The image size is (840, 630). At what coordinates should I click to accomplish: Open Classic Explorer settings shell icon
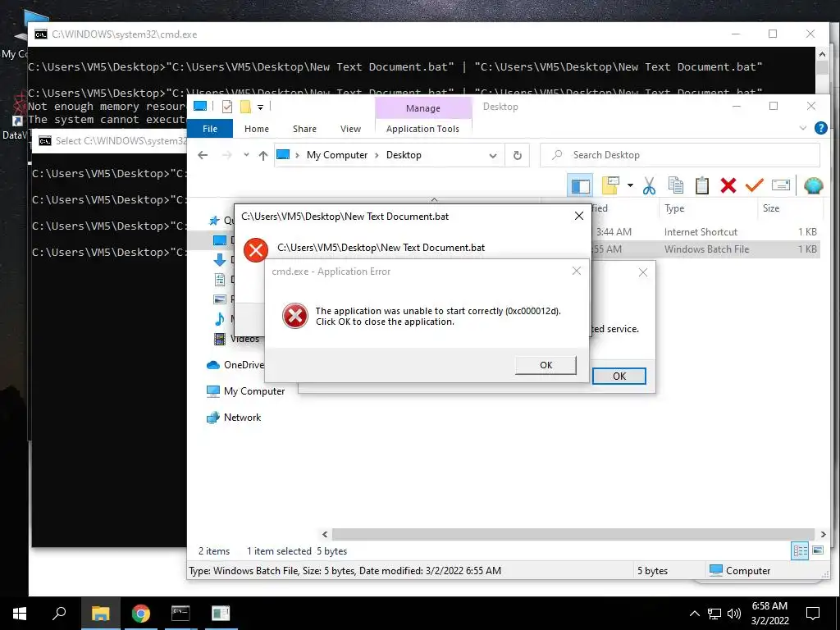click(813, 186)
